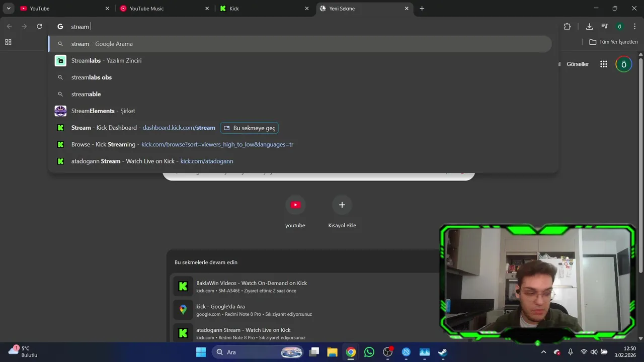Close the Yeni Sekme tab

pyautogui.click(x=407, y=9)
